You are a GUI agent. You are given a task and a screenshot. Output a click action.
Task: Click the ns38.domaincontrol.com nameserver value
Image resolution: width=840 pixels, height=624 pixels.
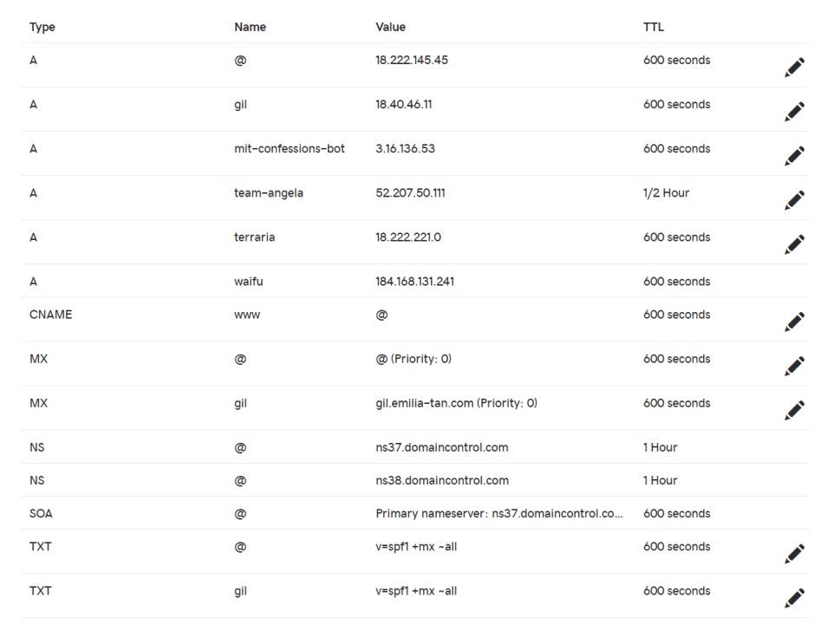(442, 480)
